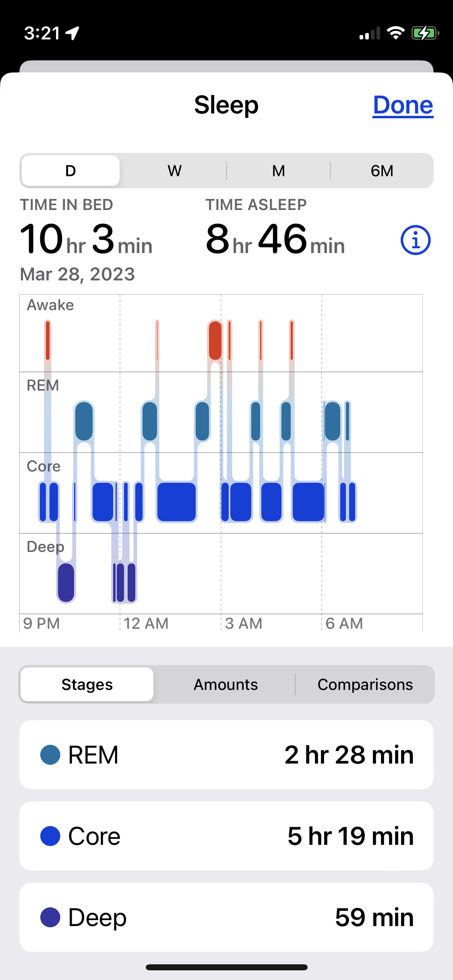Tap the sleep info icon
The width and height of the screenshot is (453, 980).
click(416, 240)
